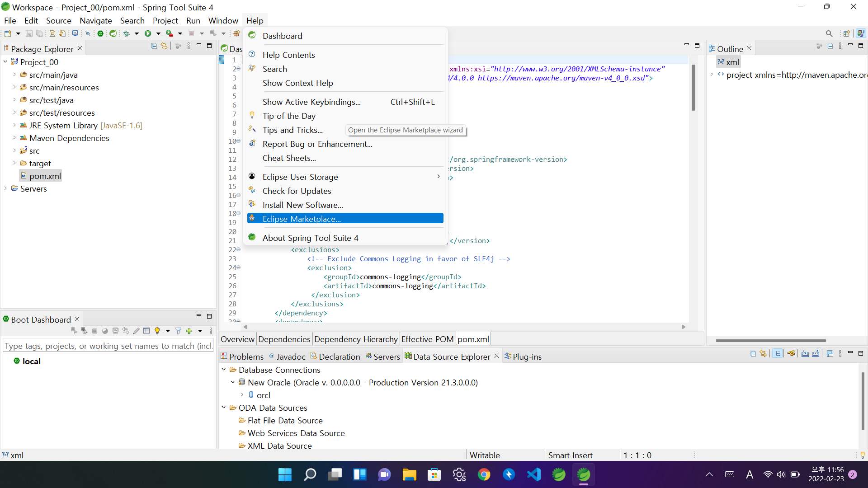
Task: Choose Install New Software menu entry
Action: (302, 205)
